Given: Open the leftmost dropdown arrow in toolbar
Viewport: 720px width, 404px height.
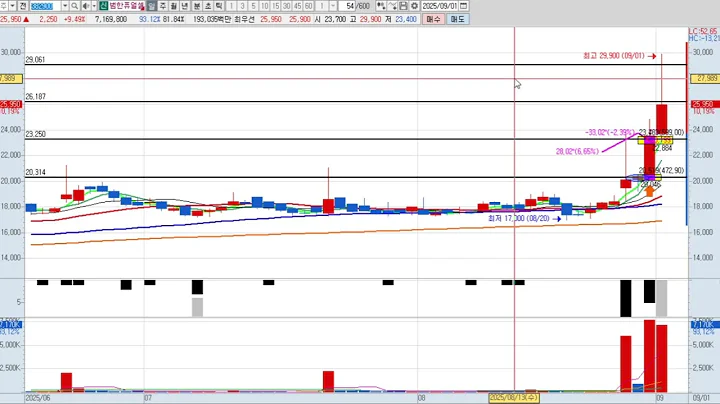Looking at the screenshot, I should 12,6.
